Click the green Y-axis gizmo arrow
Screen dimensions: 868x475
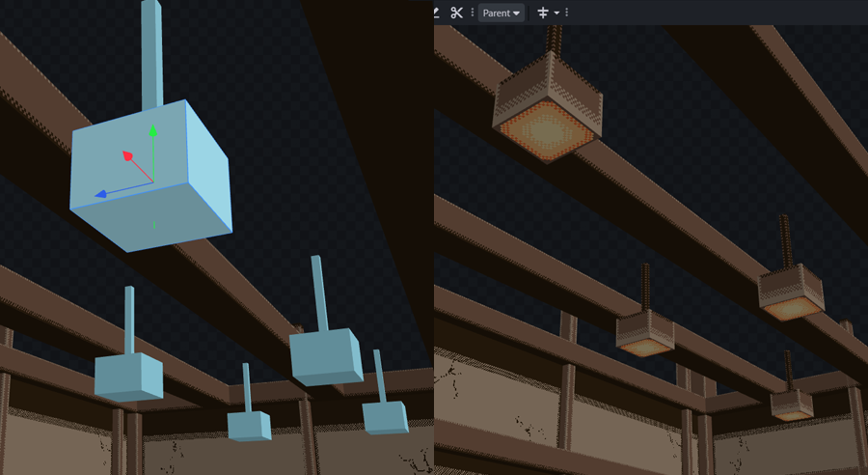click(151, 132)
